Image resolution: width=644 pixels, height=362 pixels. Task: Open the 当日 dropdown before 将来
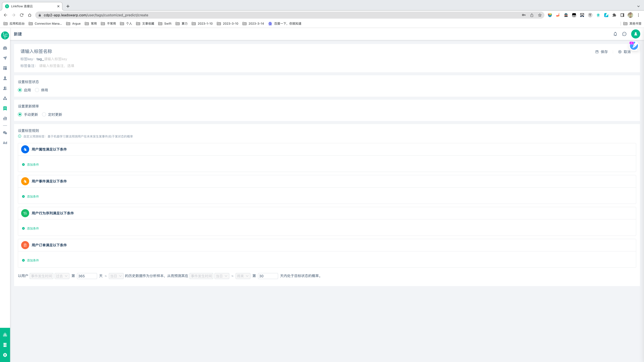pos(222,276)
